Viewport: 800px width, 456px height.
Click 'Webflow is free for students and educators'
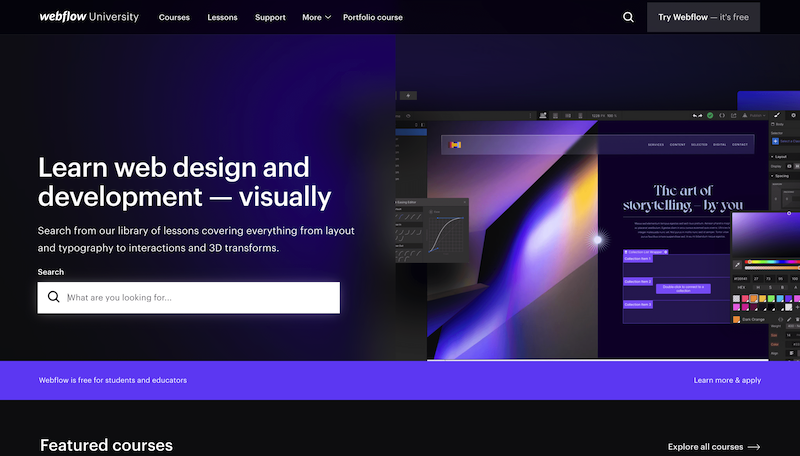tap(113, 380)
